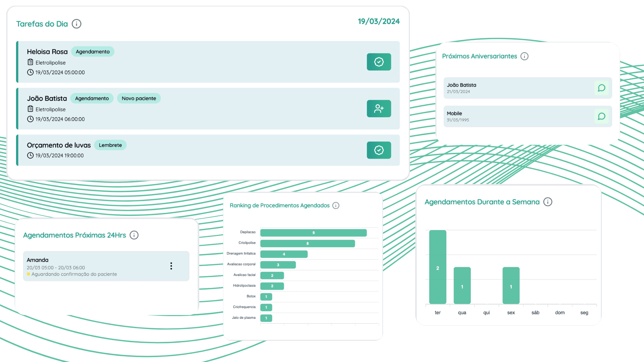Click the Novo paciente tag

pyautogui.click(x=139, y=98)
